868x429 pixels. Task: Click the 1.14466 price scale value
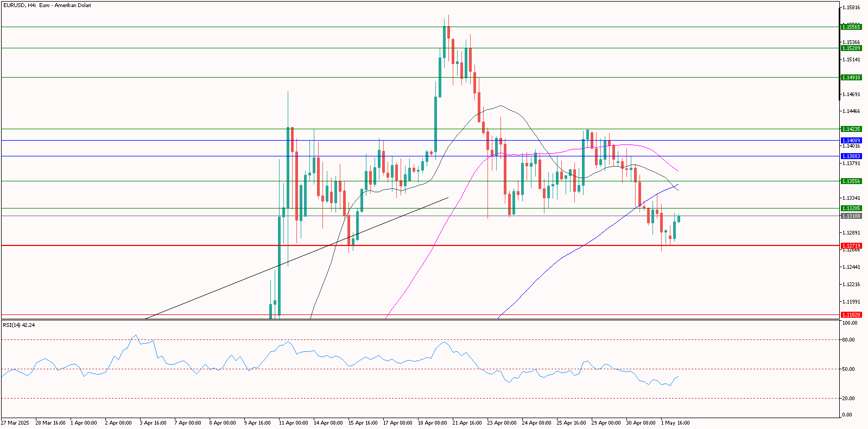(x=851, y=111)
